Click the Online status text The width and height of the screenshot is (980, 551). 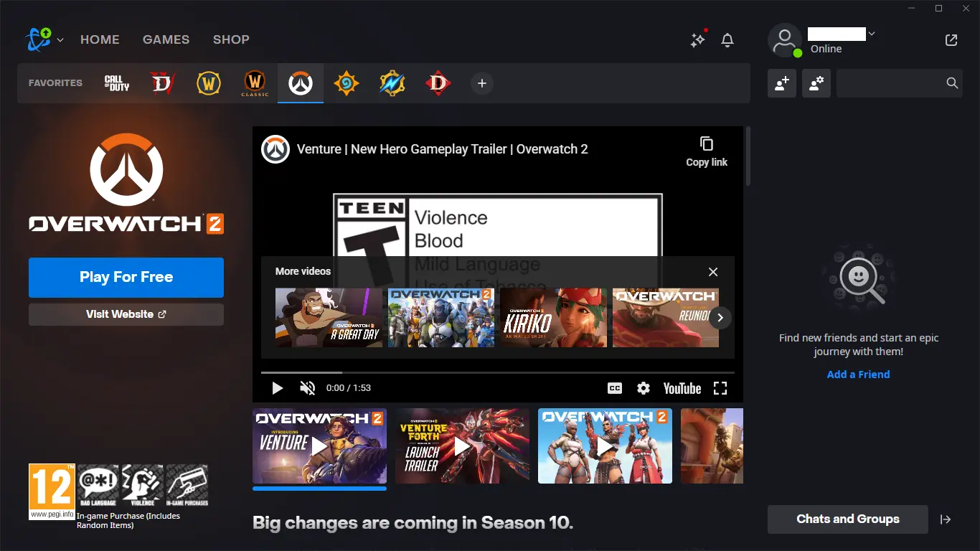[826, 49]
